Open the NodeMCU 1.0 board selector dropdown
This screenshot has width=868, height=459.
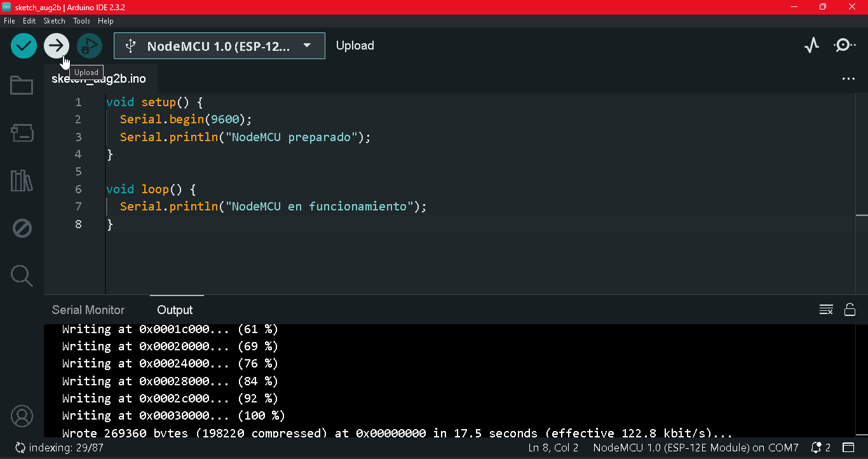coord(219,45)
